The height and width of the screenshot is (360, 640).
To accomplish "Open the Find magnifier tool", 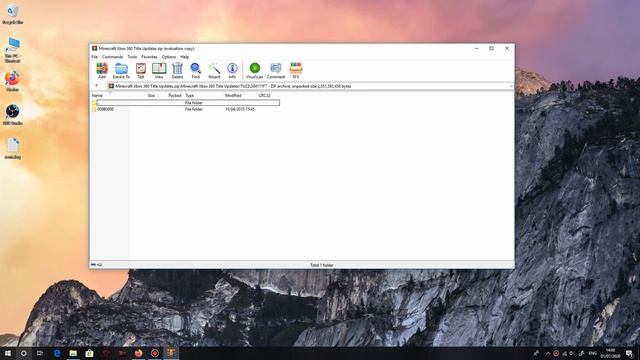I will (x=196, y=70).
